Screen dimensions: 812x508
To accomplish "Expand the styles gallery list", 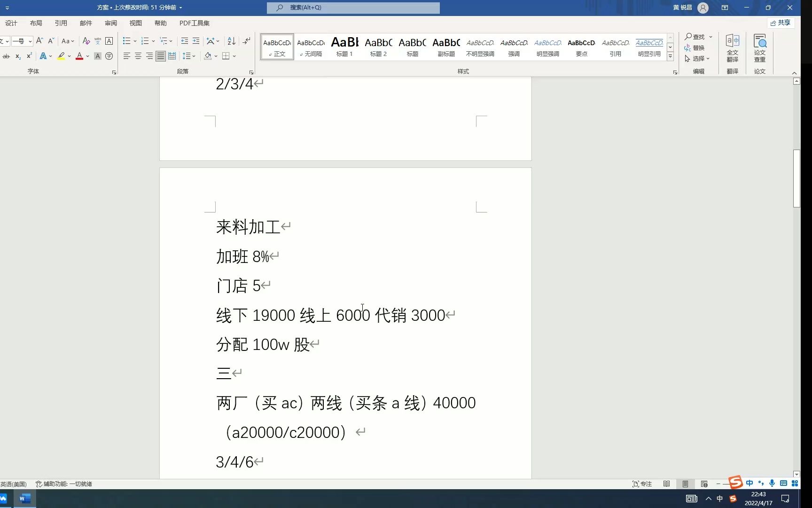I will point(671,56).
